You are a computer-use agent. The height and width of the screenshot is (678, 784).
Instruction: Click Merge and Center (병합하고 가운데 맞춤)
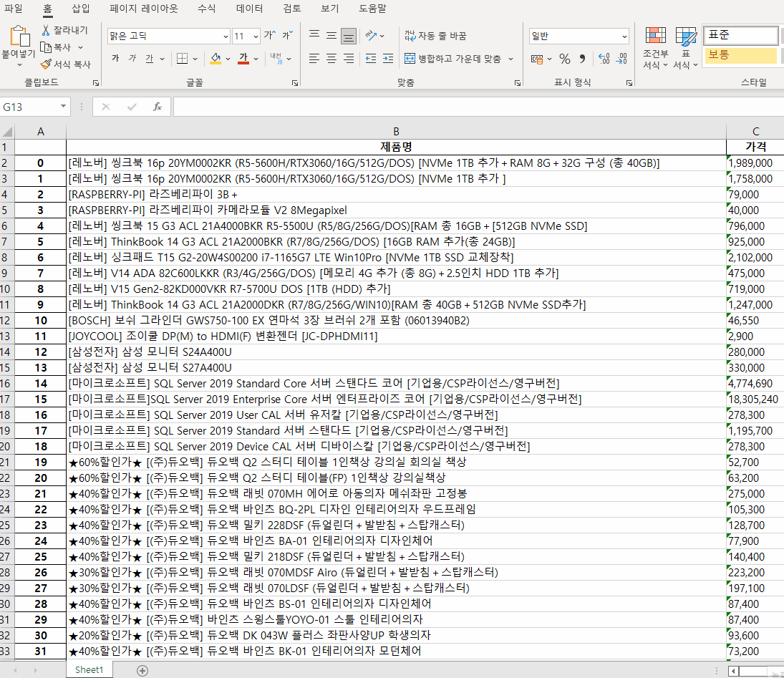coord(453,59)
